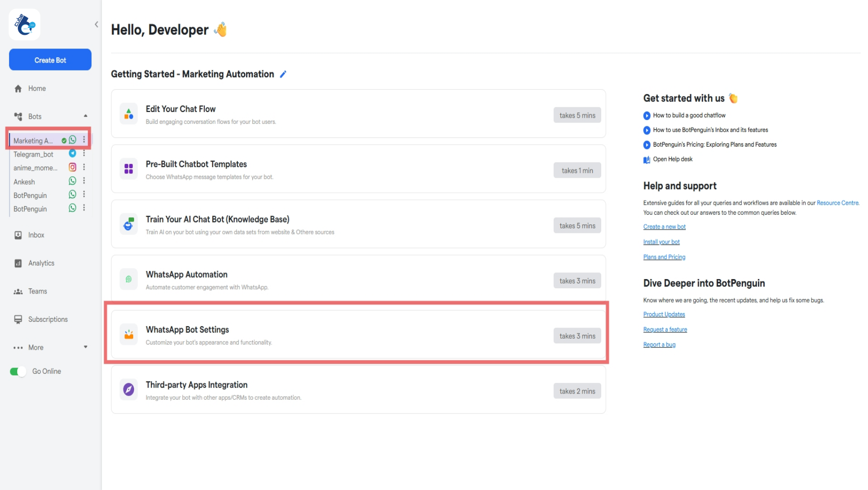Open BotPenguin's Pricing Plans and Features link

[x=715, y=145]
